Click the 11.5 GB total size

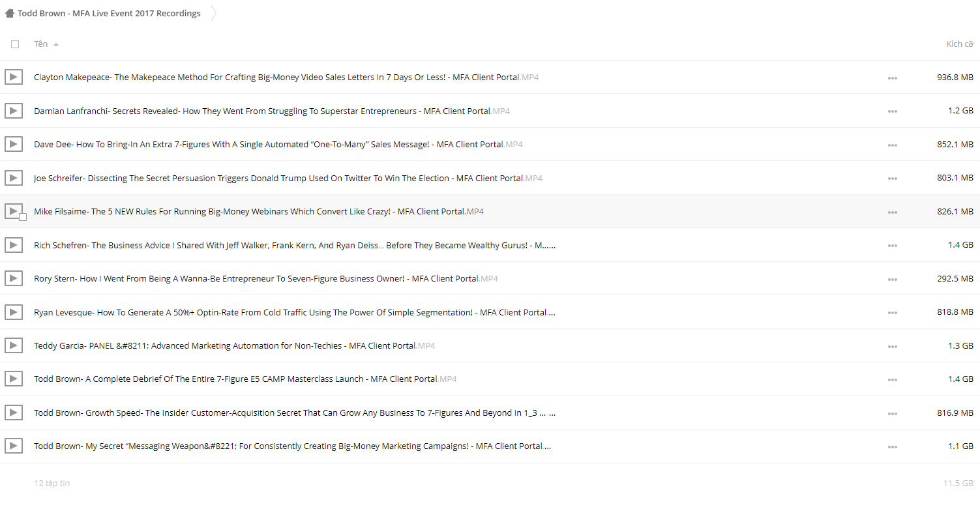[x=958, y=484]
